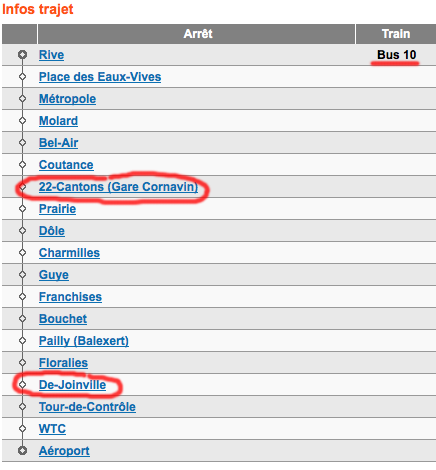Open Place des Eaux-Vives stop link

(100, 77)
